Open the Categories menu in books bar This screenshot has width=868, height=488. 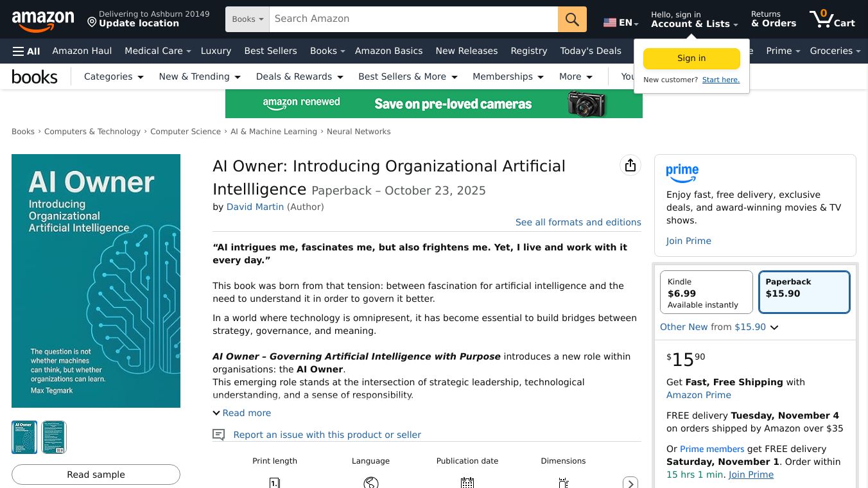[114, 76]
